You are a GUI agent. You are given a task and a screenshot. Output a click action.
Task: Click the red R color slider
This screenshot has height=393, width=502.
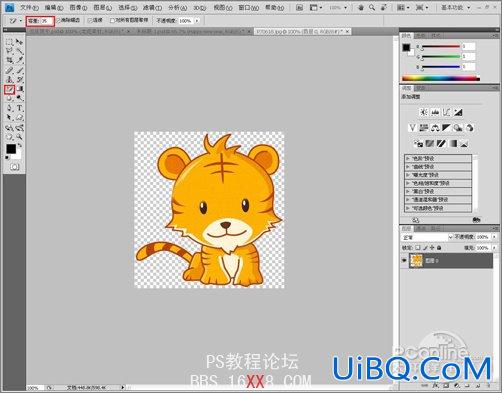tap(441, 47)
